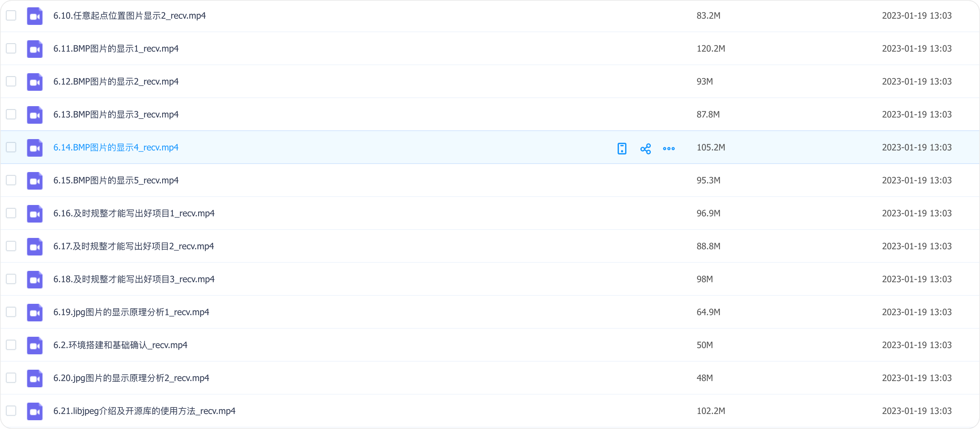Click the 93M file size value
The width and height of the screenshot is (980, 429).
pos(705,81)
